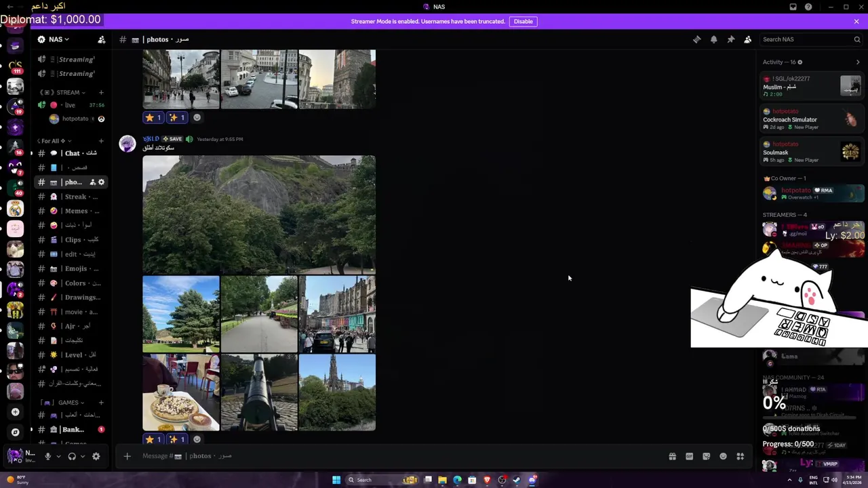Collapse the For All category

coord(54,141)
